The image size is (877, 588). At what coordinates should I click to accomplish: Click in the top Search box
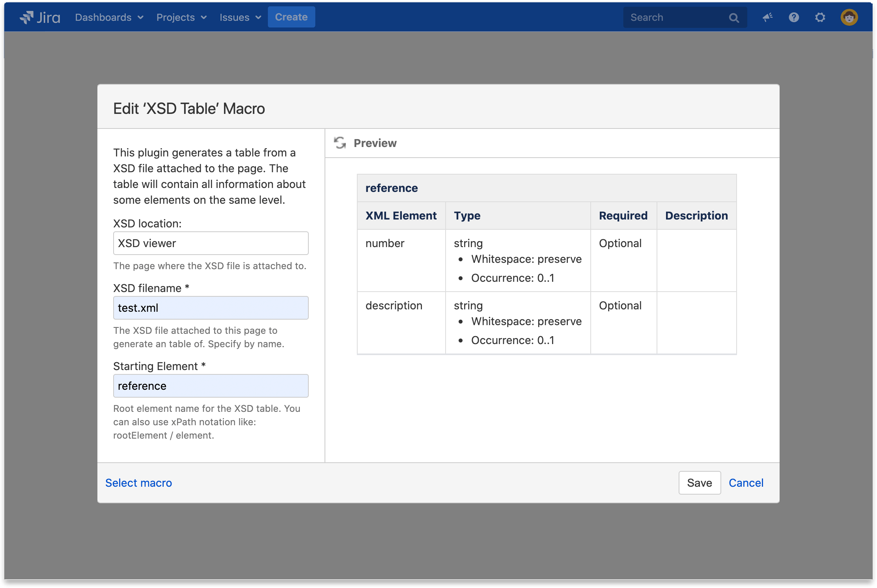click(x=674, y=17)
